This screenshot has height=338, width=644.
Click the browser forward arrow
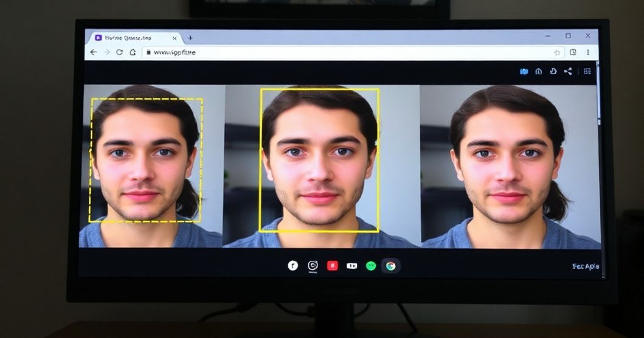coord(107,52)
